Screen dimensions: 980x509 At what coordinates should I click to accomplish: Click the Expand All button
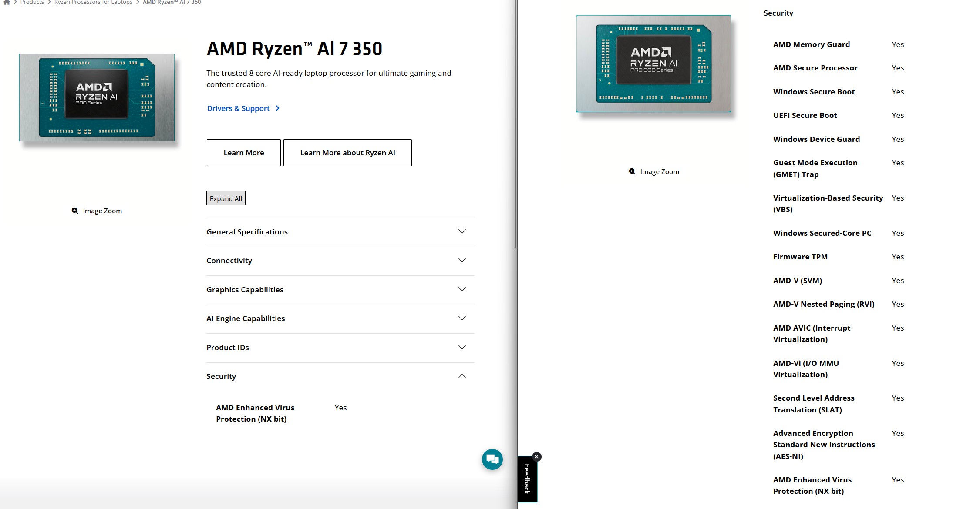226,198
